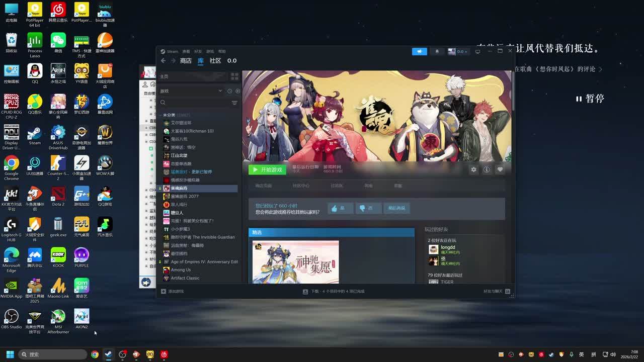Screen dimensions: 644x362
Task: Click the green 开始游戏 play button
Action: [x=267, y=170]
